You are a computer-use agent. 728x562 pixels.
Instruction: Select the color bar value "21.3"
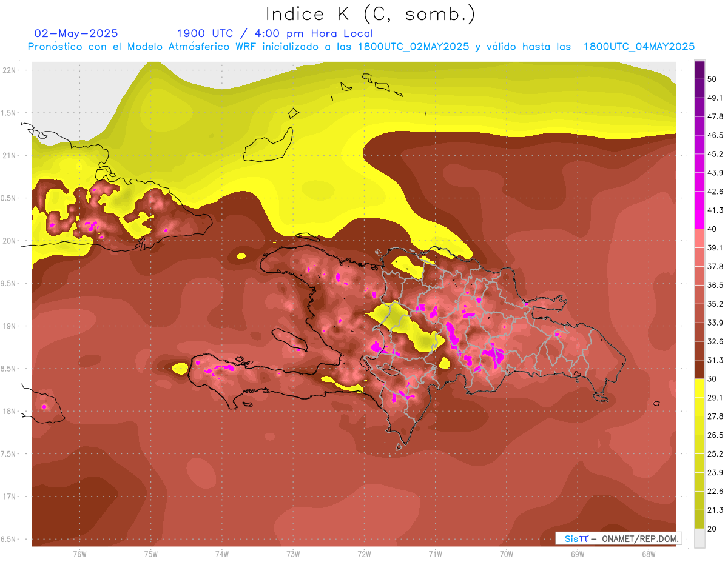pyautogui.click(x=715, y=510)
